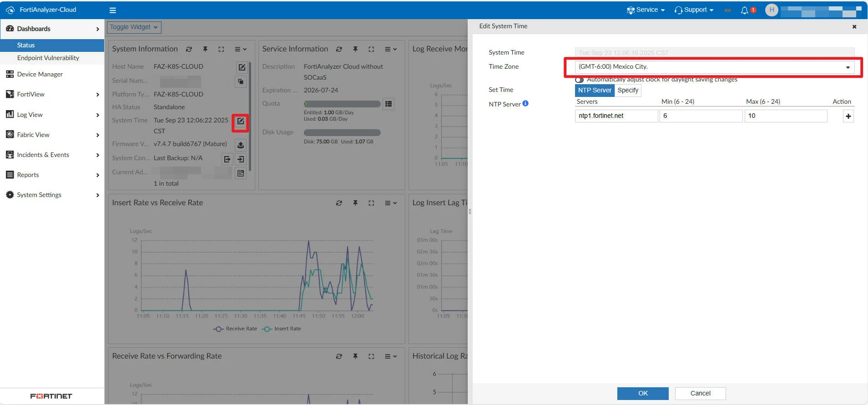
Task: Open the Time Zone dropdown
Action: 714,67
